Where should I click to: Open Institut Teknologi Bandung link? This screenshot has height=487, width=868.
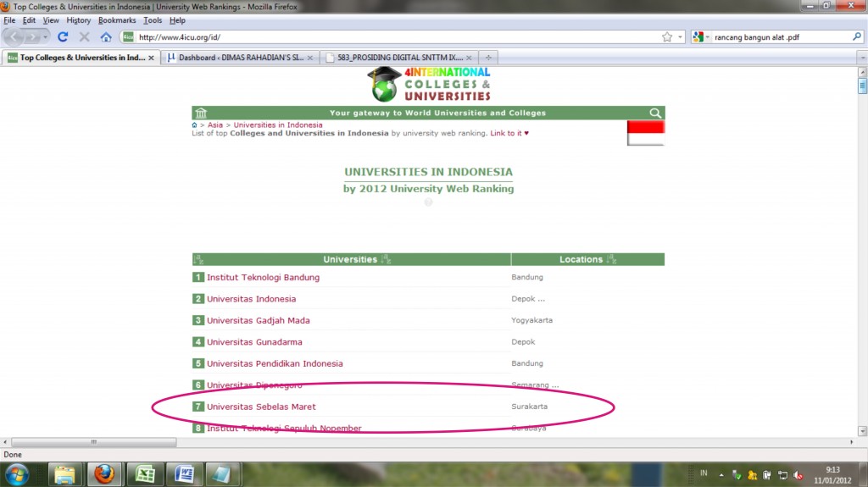[x=263, y=277]
